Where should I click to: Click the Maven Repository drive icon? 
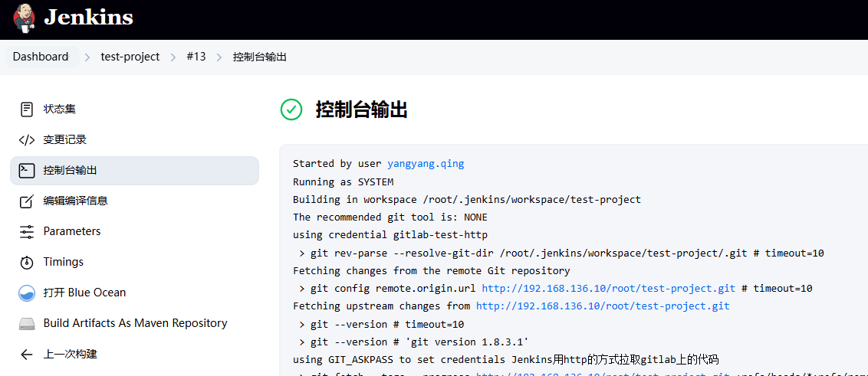pos(27,323)
